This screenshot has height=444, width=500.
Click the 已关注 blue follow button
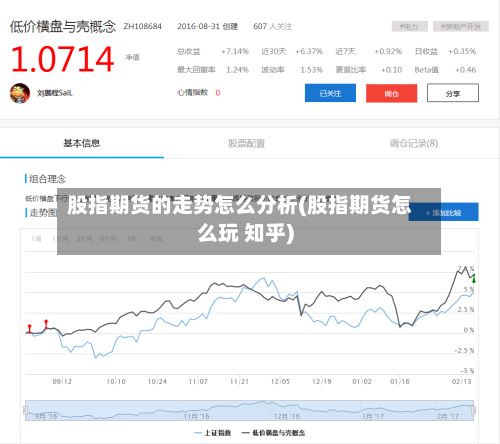tap(330, 93)
